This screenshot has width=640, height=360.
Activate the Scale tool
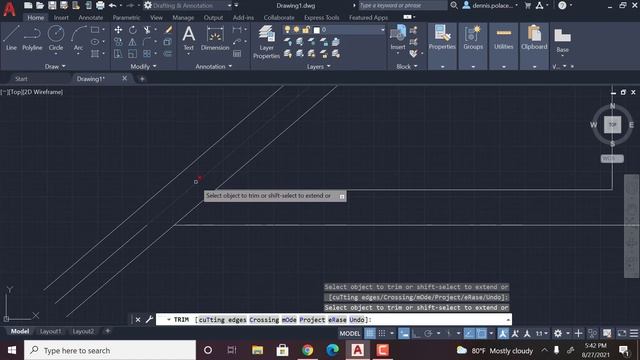(133, 53)
